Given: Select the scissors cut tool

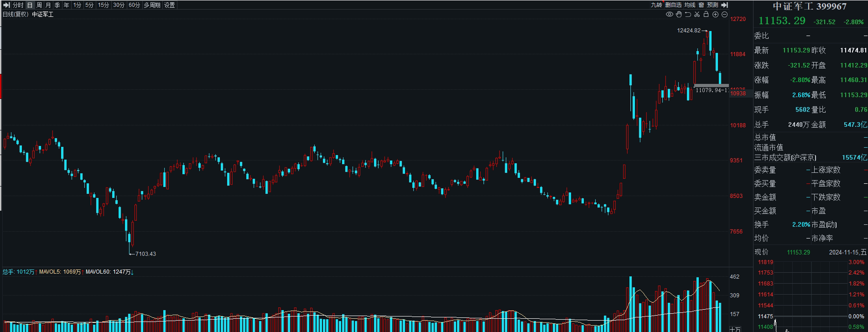Looking at the screenshot, I should point(697,15).
